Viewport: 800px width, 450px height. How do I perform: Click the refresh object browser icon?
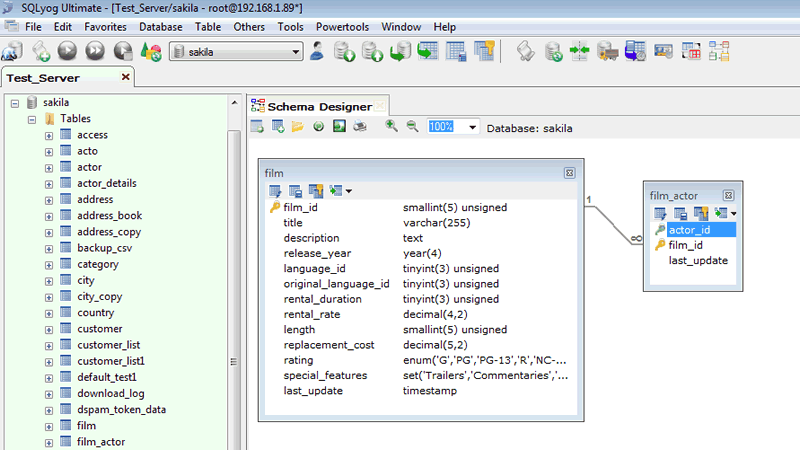(x=151, y=52)
